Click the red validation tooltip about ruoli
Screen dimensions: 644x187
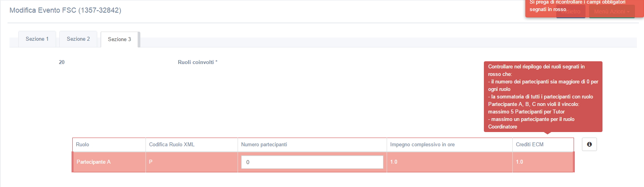click(543, 96)
